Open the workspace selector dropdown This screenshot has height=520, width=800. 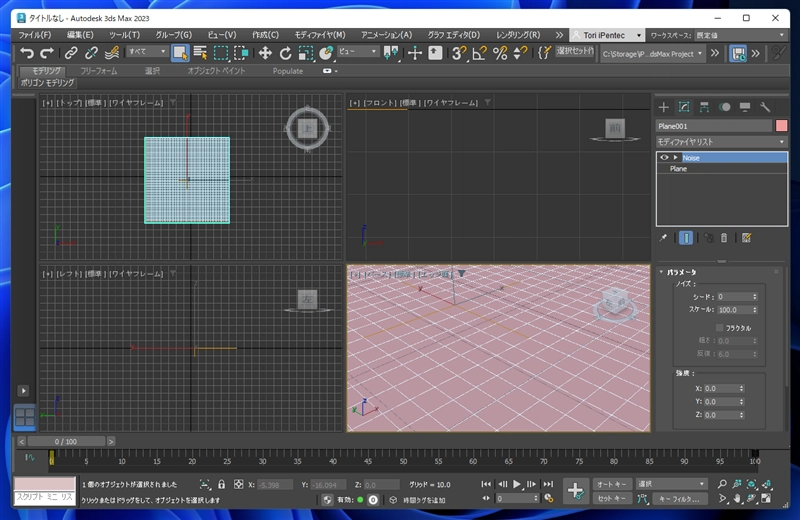pyautogui.click(x=740, y=35)
